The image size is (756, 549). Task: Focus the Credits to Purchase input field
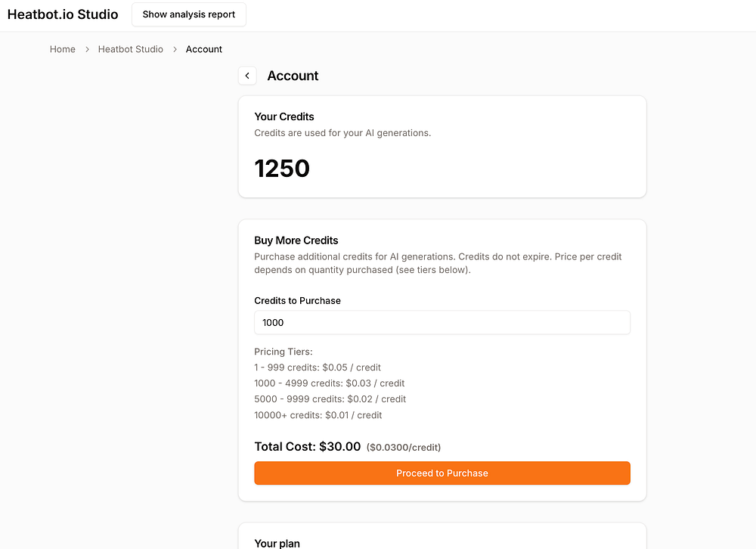coord(442,322)
